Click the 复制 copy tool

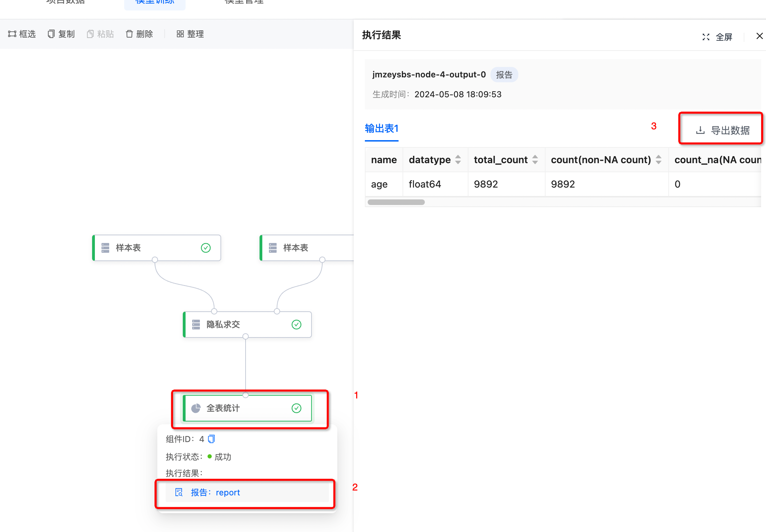click(61, 34)
